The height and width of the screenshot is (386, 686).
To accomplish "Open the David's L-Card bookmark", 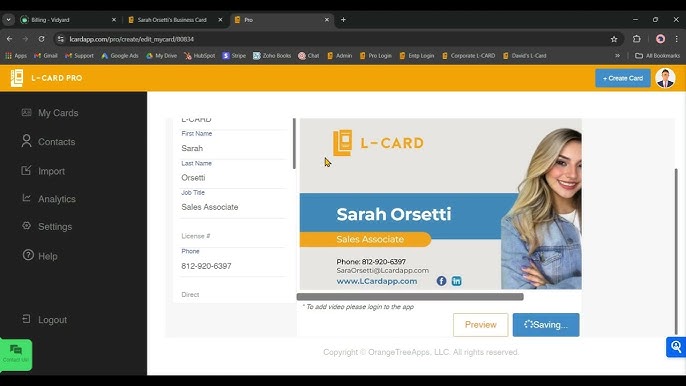I will point(525,56).
